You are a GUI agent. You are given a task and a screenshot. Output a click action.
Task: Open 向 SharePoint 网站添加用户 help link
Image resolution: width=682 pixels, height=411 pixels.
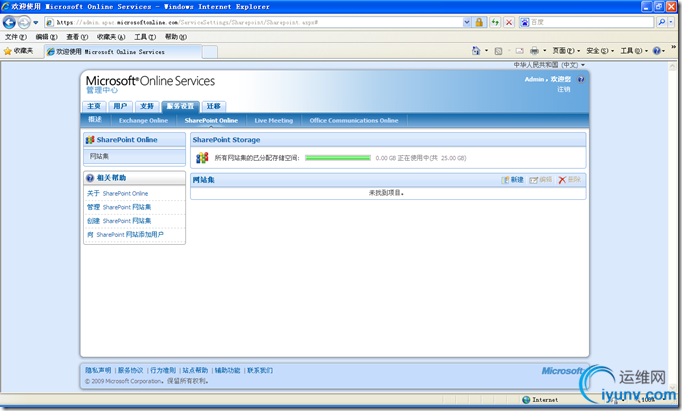[x=125, y=234]
